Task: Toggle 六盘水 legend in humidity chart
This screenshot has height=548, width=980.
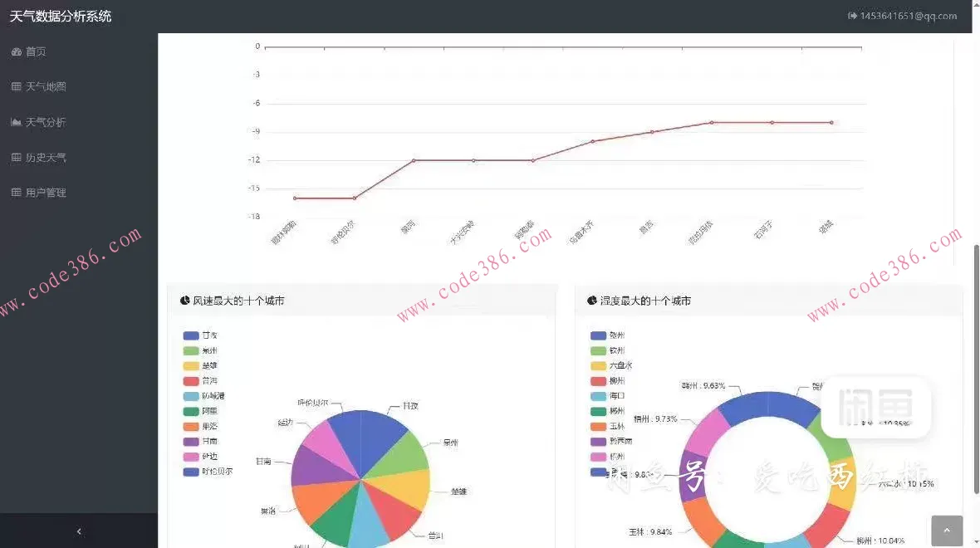Action: (611, 365)
